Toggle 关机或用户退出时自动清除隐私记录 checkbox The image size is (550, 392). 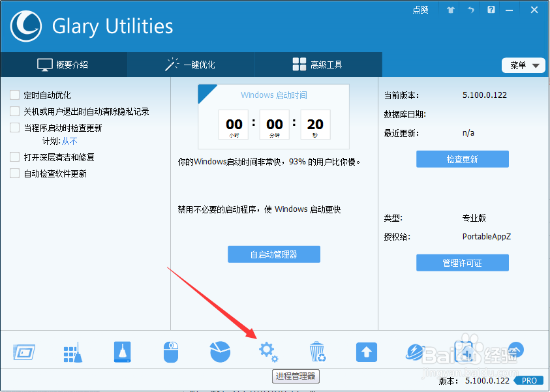click(15, 112)
